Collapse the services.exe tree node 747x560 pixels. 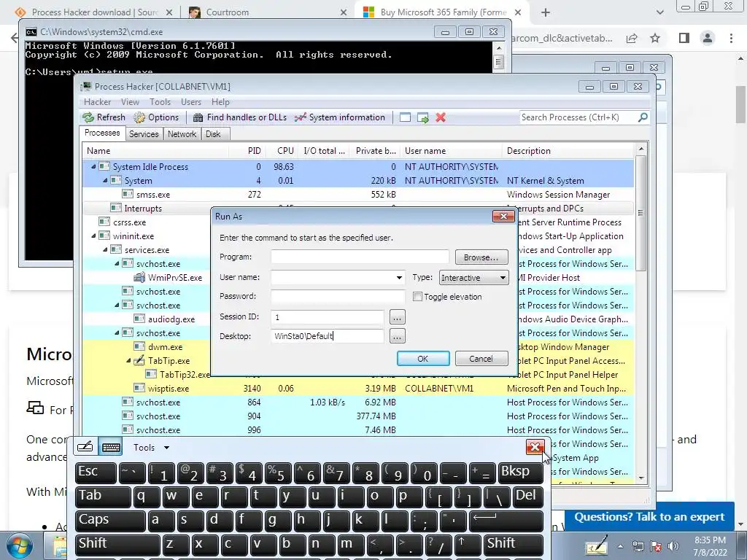pyautogui.click(x=105, y=249)
